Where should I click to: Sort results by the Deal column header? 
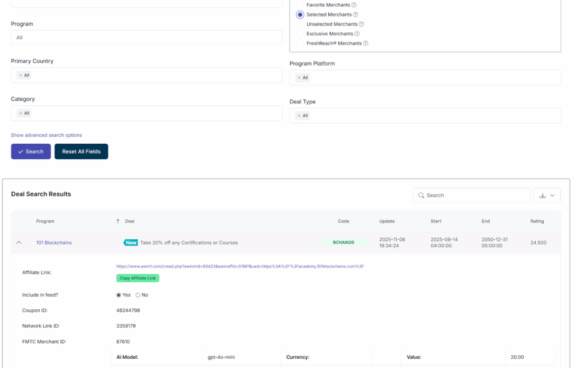[129, 221]
